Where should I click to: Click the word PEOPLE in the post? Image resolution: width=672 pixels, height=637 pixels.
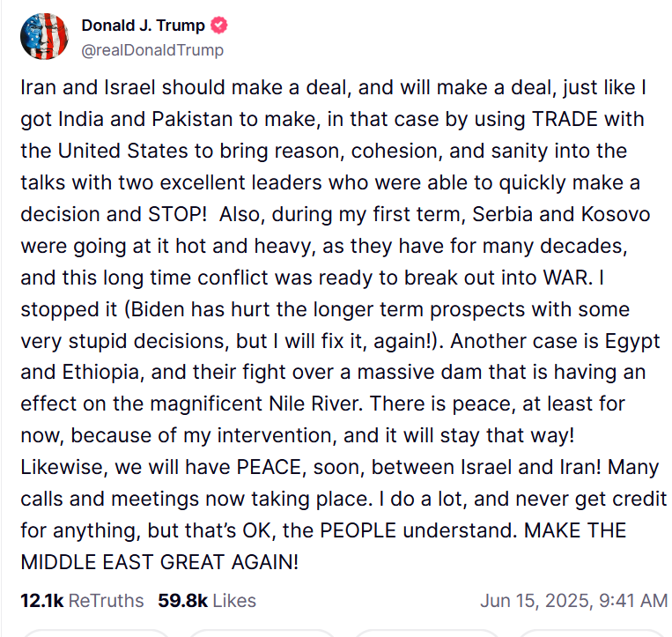(358, 530)
